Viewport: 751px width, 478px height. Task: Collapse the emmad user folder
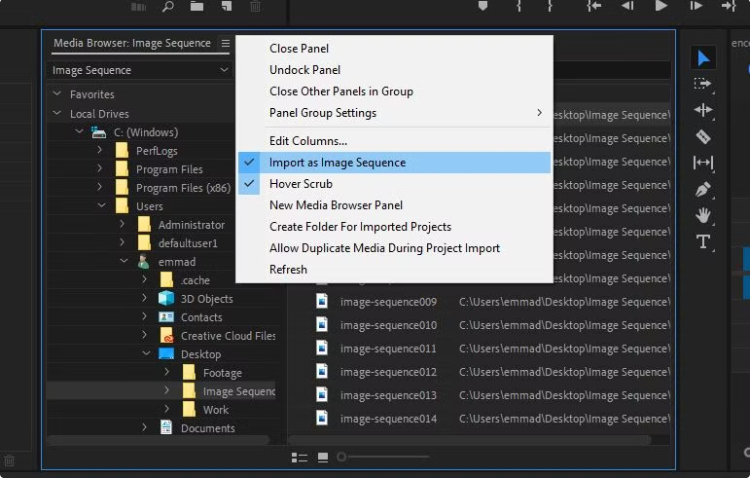pos(124,261)
